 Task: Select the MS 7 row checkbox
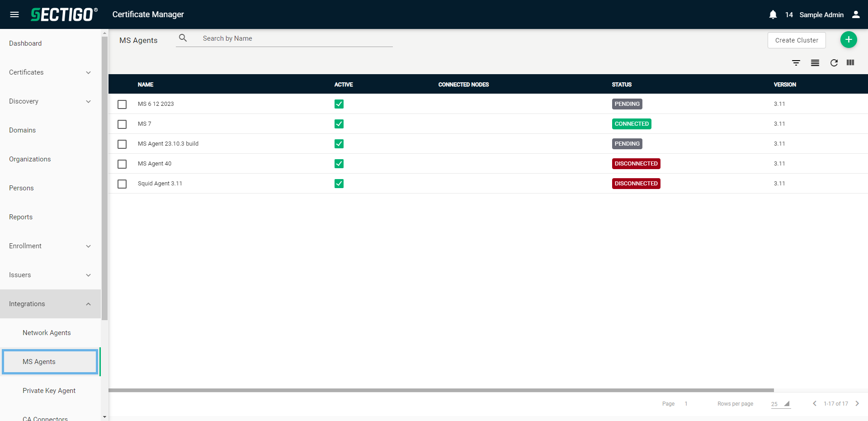point(122,124)
